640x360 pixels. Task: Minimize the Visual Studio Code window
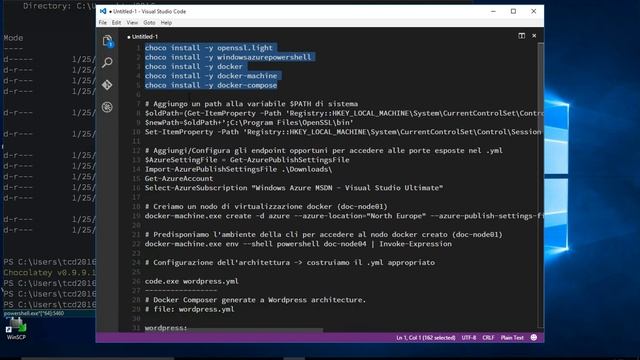(493, 11)
